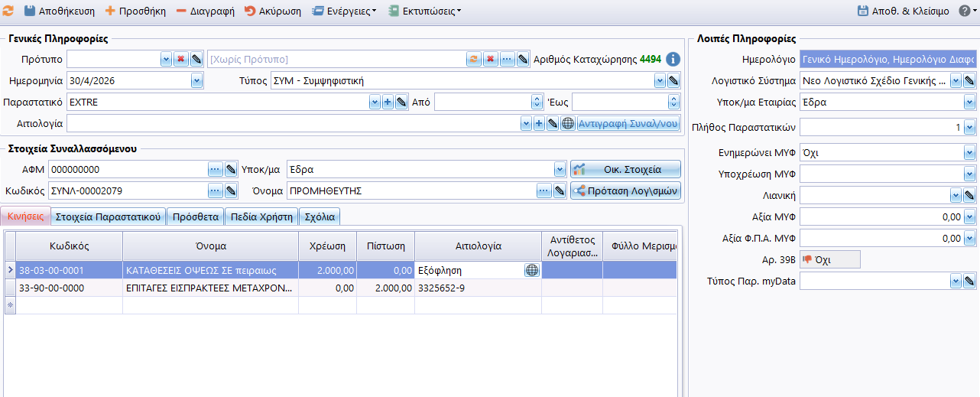The height and width of the screenshot is (397, 980).
Task: Open the Ενέργειες menu
Action: click(x=344, y=11)
